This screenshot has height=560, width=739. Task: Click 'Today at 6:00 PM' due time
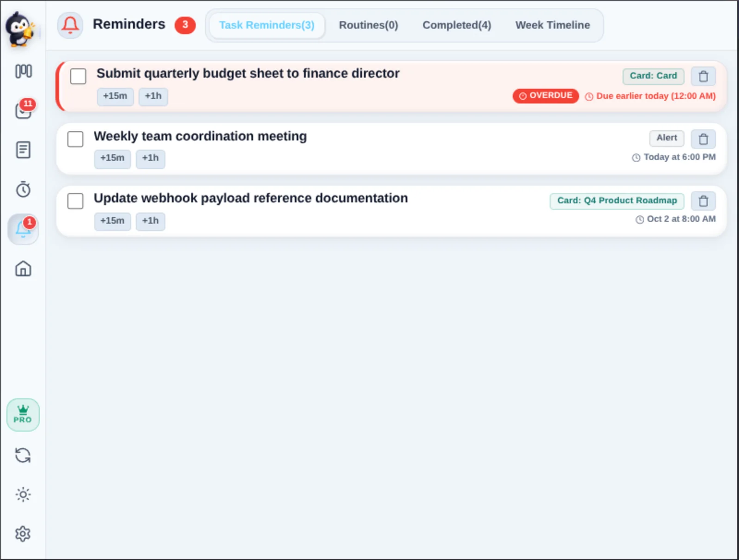tap(679, 158)
